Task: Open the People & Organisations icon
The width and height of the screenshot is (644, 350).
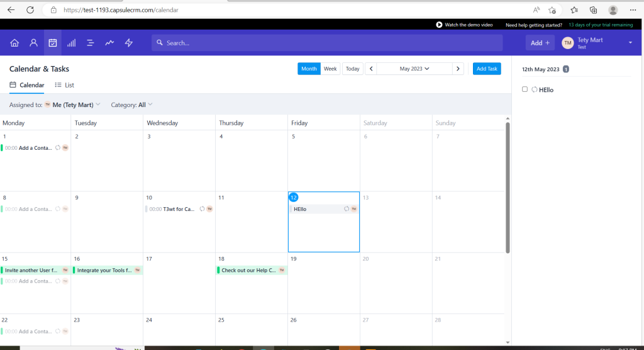Action: point(34,43)
